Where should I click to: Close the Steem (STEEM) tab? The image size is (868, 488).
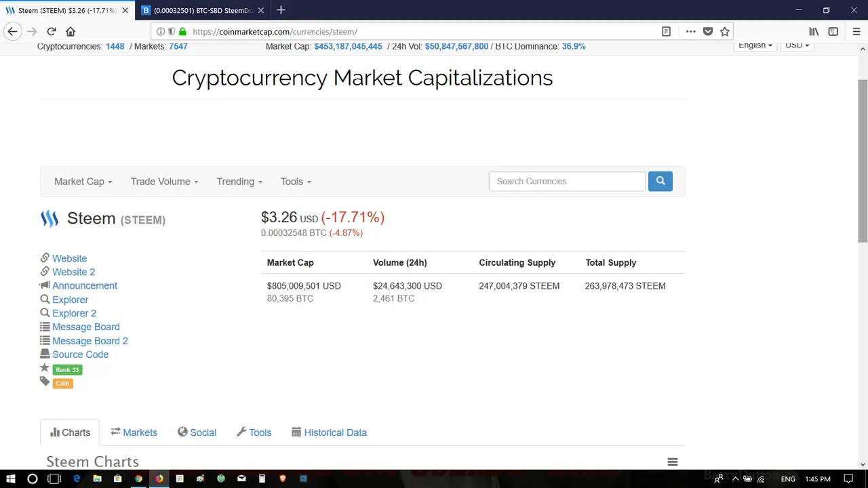(x=125, y=10)
